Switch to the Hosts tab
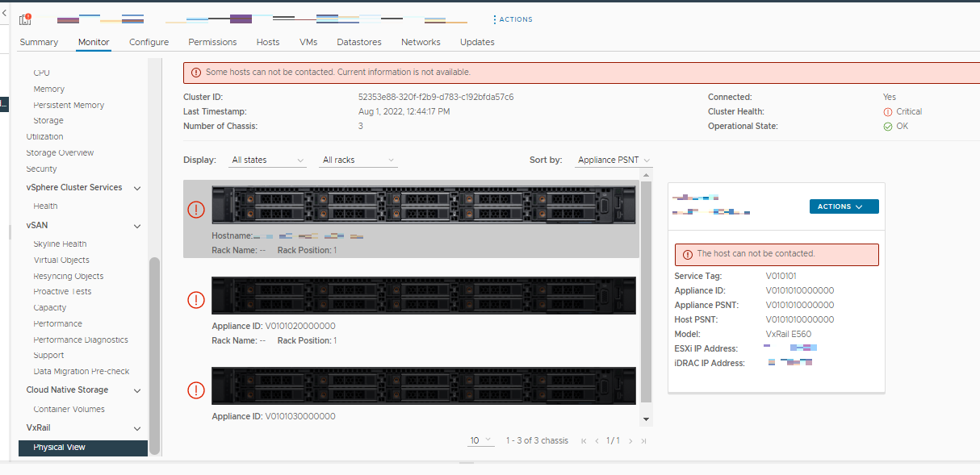 268,42
